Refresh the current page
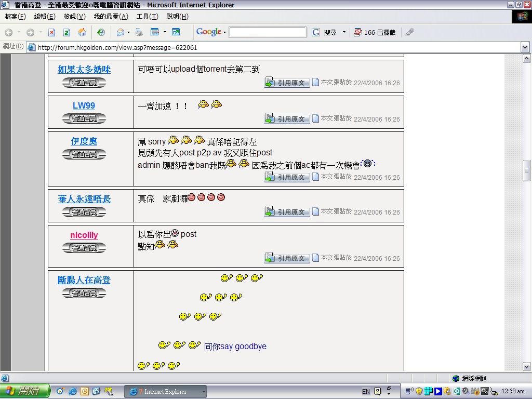Screen dimensions: 532x399 [66, 32]
